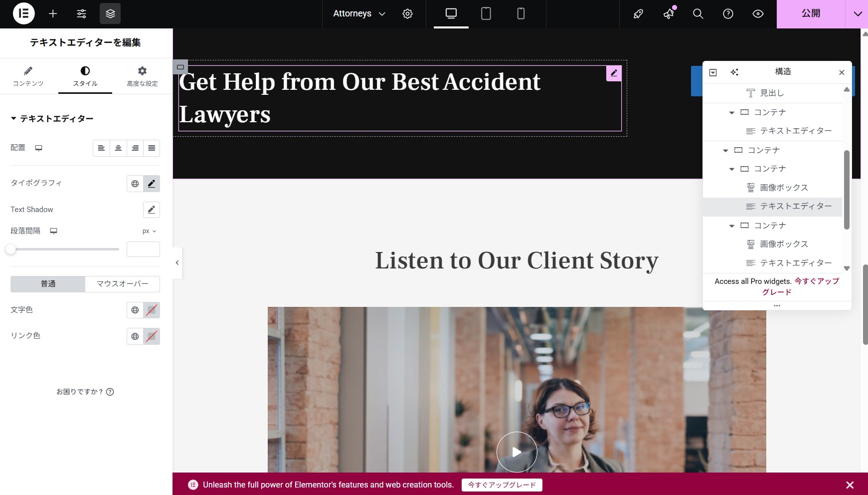Screen dimensions: 868x495
Task: Switch to mobile responsive view
Action: point(521,14)
